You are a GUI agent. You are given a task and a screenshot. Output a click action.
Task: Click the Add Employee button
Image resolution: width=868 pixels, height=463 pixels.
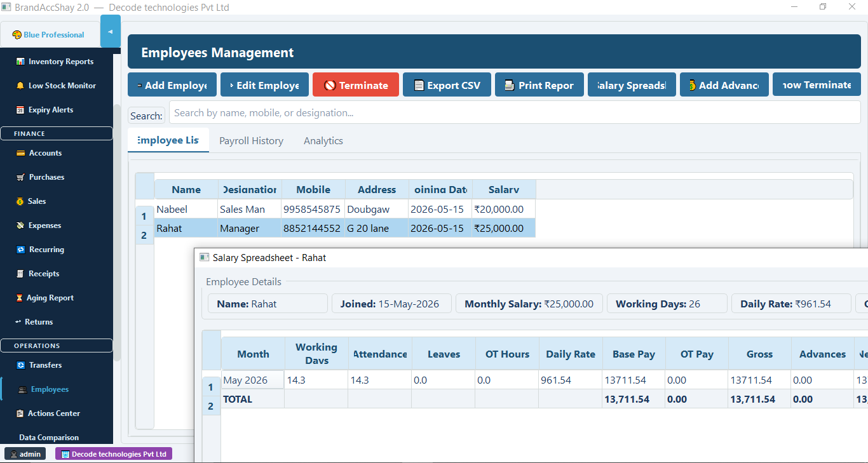click(x=172, y=85)
